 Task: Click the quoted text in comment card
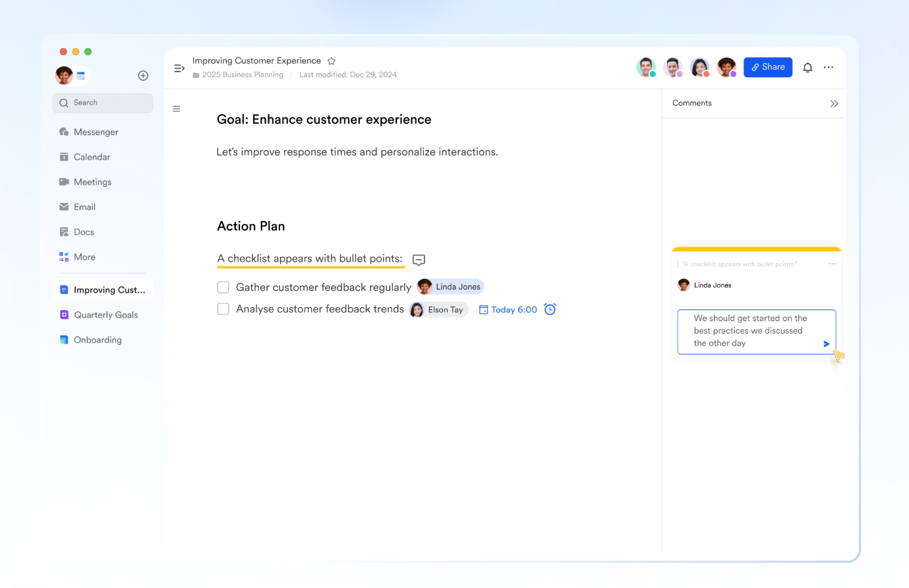740,264
